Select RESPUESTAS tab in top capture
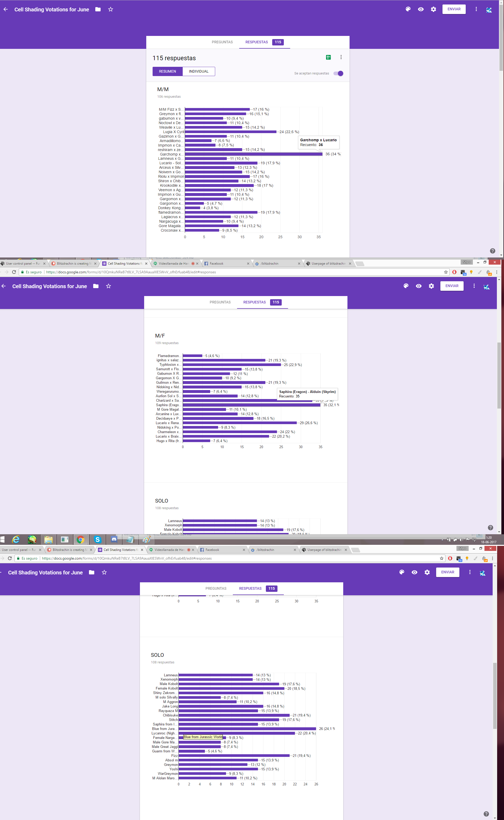Image resolution: width=504 pixels, height=820 pixels. (264, 42)
